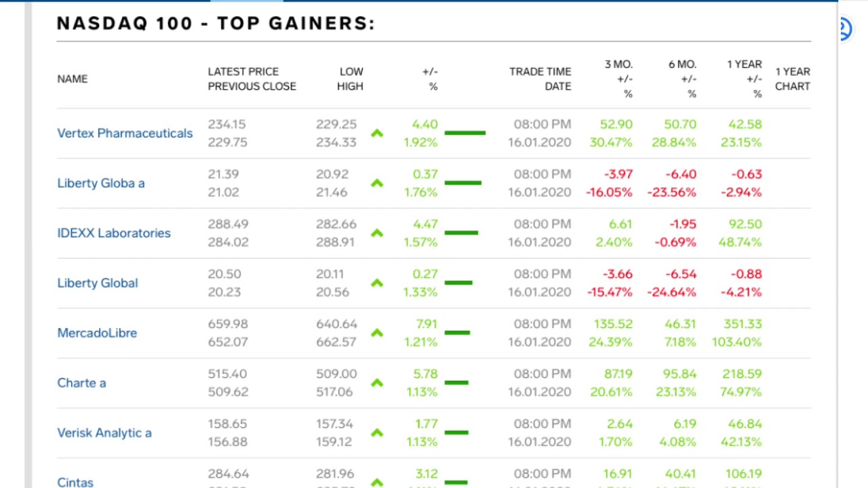
Task: Open the Verisk Analytic a link
Action: (104, 433)
